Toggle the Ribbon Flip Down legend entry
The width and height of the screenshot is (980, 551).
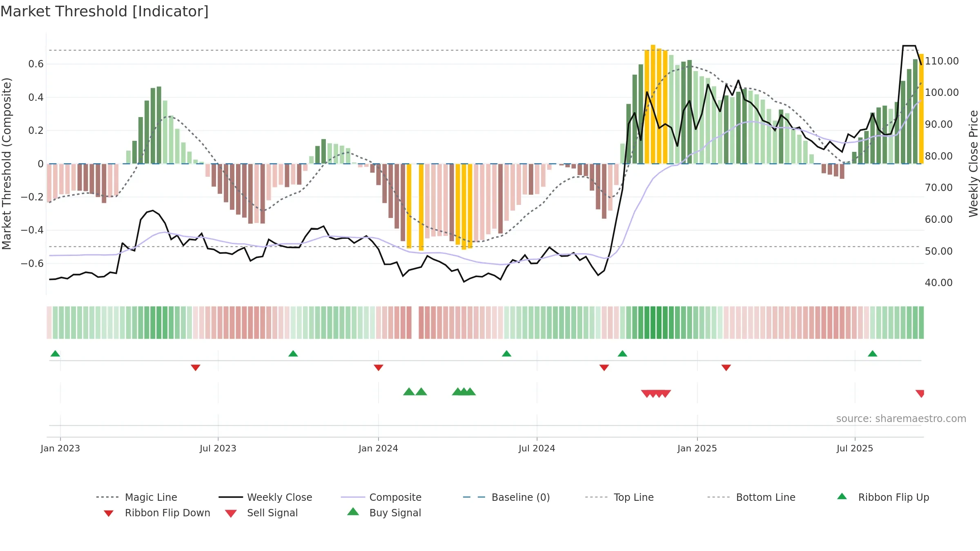156,513
